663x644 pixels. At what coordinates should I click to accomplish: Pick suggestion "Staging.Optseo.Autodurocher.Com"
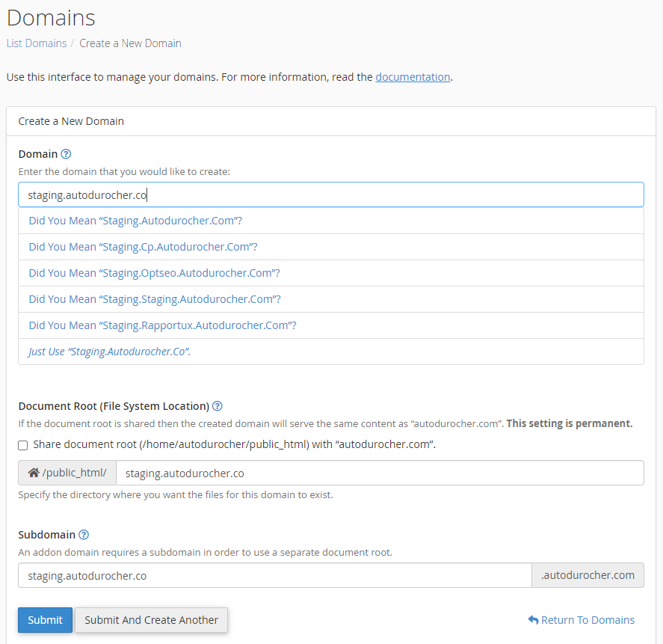coord(154,273)
